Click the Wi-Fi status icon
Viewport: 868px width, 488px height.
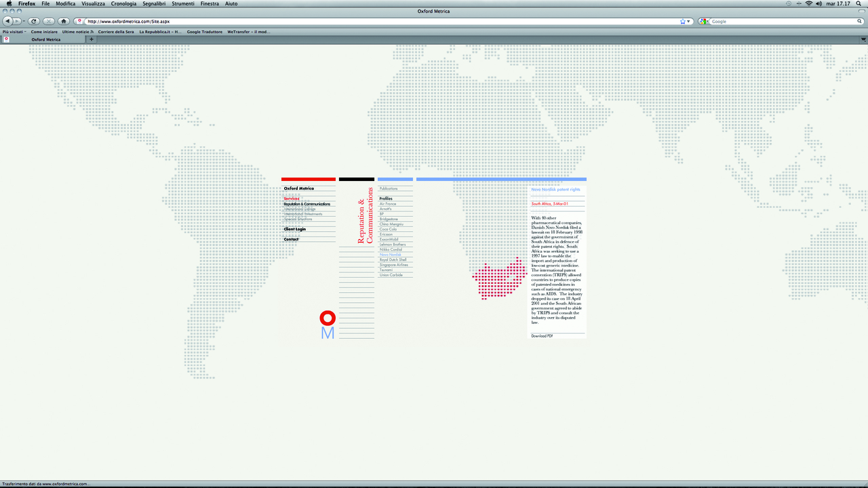(x=808, y=3)
